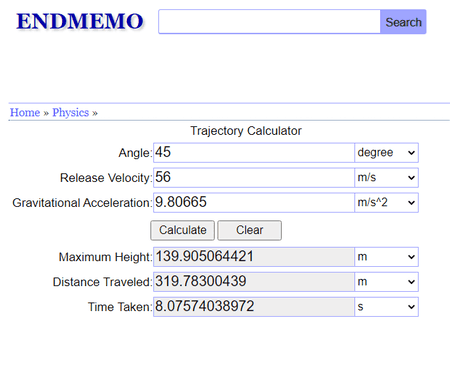Image resolution: width=450 pixels, height=371 pixels.
Task: Click the Clear button
Action: [x=250, y=230]
